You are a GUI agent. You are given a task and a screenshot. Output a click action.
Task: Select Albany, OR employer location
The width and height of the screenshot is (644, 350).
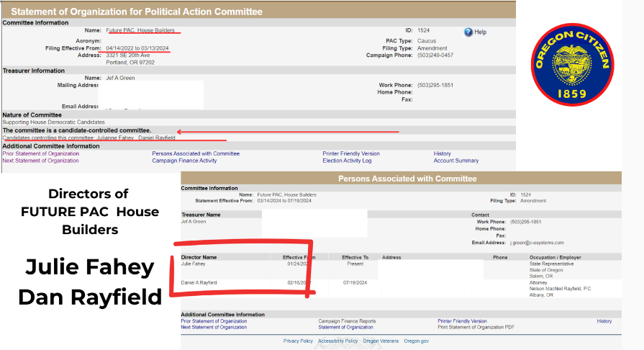point(541,295)
